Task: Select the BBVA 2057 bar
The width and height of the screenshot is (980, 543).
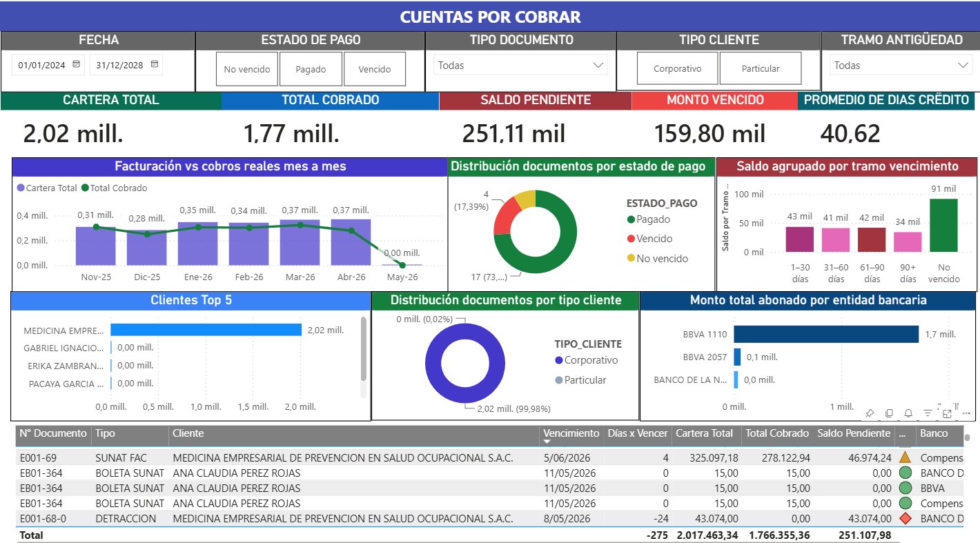Action: pyautogui.click(x=737, y=357)
